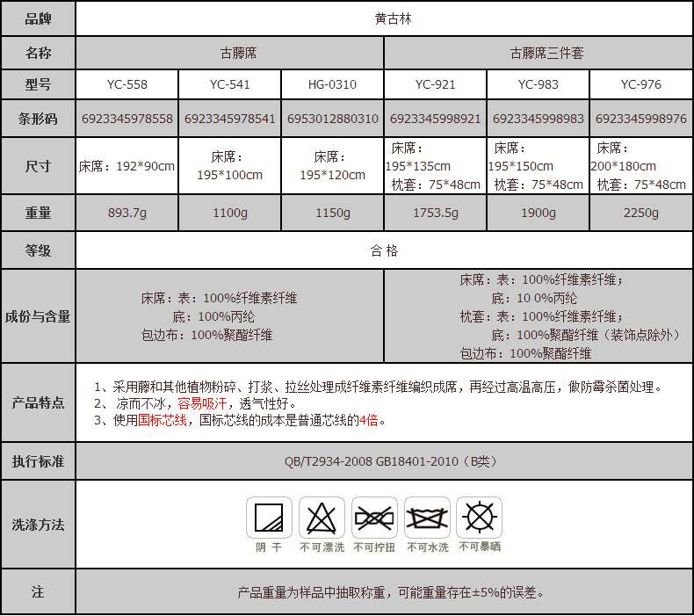
Task: Click the no-sun-exposure (不可暴晒) circle icon
Action: click(480, 518)
